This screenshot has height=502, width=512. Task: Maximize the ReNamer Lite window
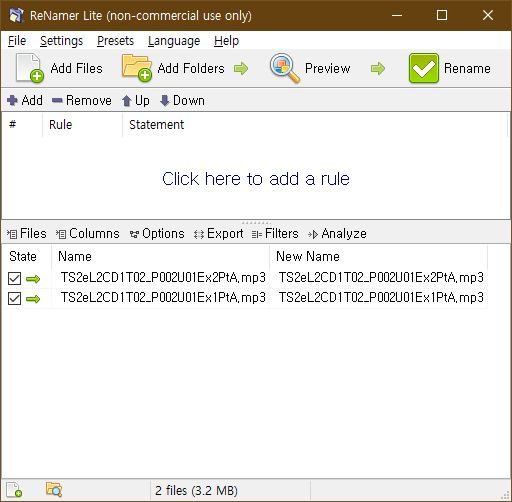pyautogui.click(x=442, y=15)
